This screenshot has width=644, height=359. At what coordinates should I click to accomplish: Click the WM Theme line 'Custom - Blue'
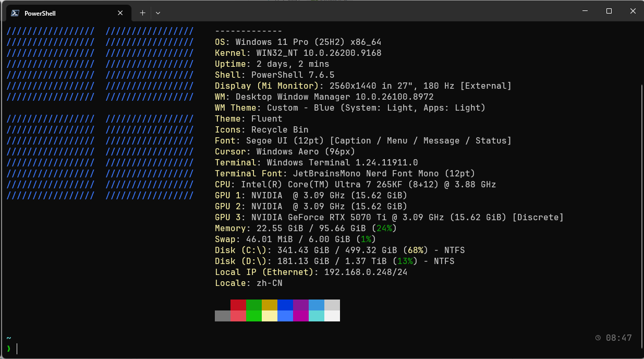point(301,108)
